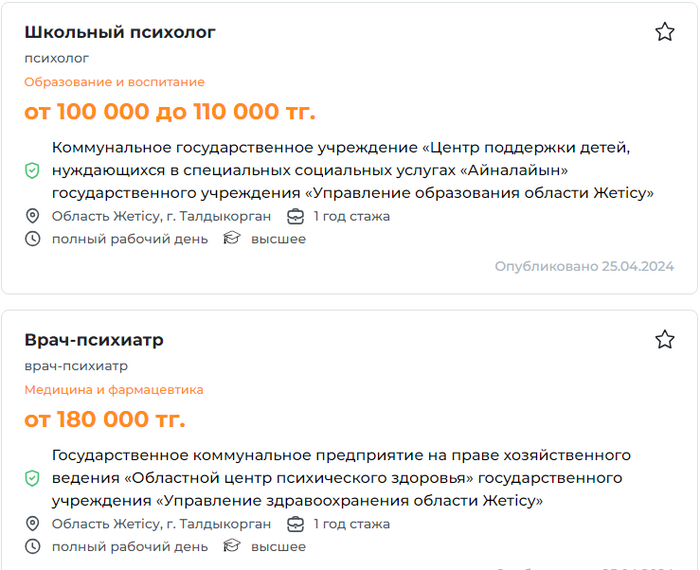This screenshot has height=570, width=700.
Task: Click verified shield icon for Айналайын employer
Action: 32,171
